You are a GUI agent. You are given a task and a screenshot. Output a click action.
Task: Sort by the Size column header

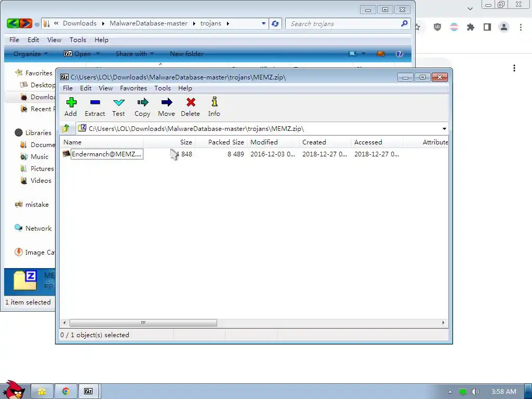[x=169, y=142]
